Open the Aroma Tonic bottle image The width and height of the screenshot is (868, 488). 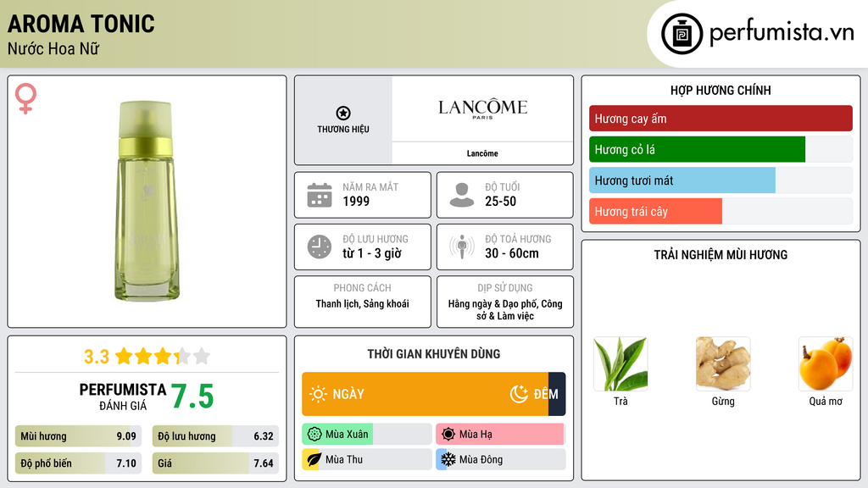[147, 201]
